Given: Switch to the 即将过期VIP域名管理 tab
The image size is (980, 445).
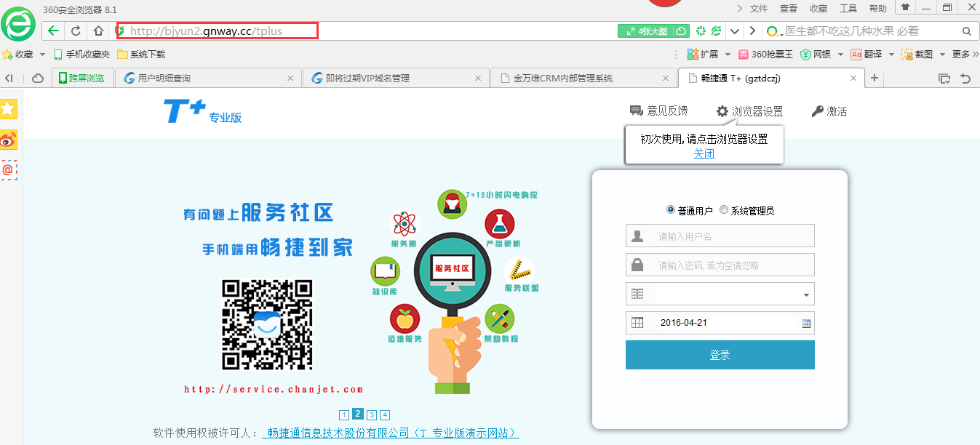Looking at the screenshot, I should click(x=396, y=78).
